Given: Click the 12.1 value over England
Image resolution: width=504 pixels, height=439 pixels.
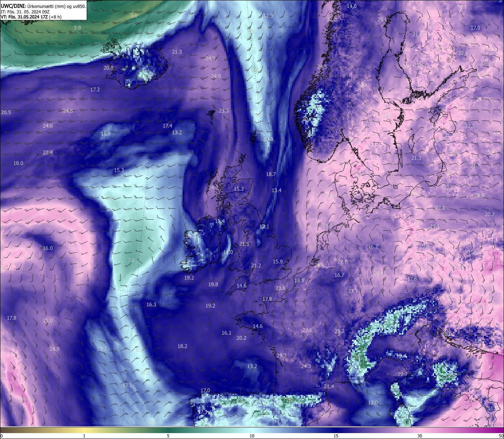Looking at the screenshot, I should tap(264, 226).
